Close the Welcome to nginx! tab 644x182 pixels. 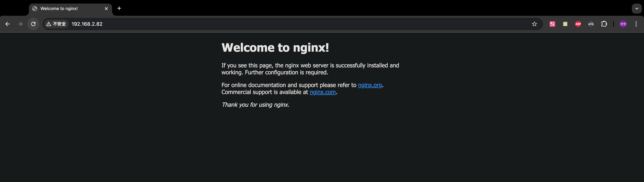pyautogui.click(x=106, y=8)
